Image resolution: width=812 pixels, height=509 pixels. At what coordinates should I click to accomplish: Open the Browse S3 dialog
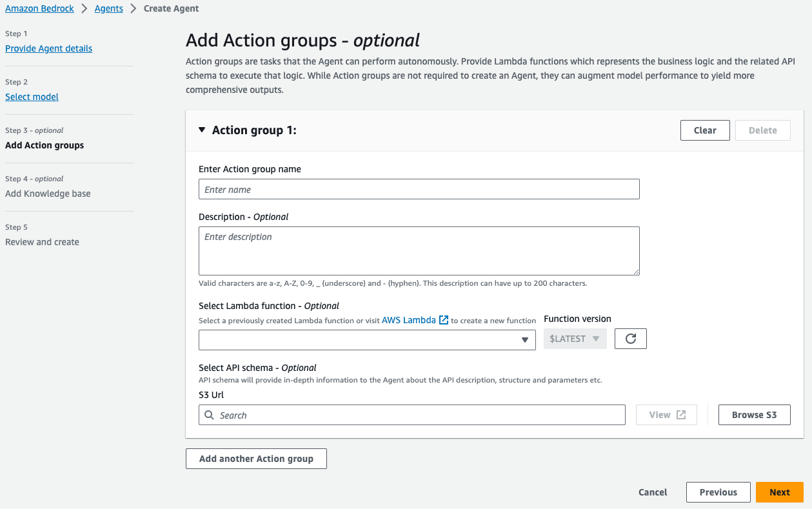(755, 415)
